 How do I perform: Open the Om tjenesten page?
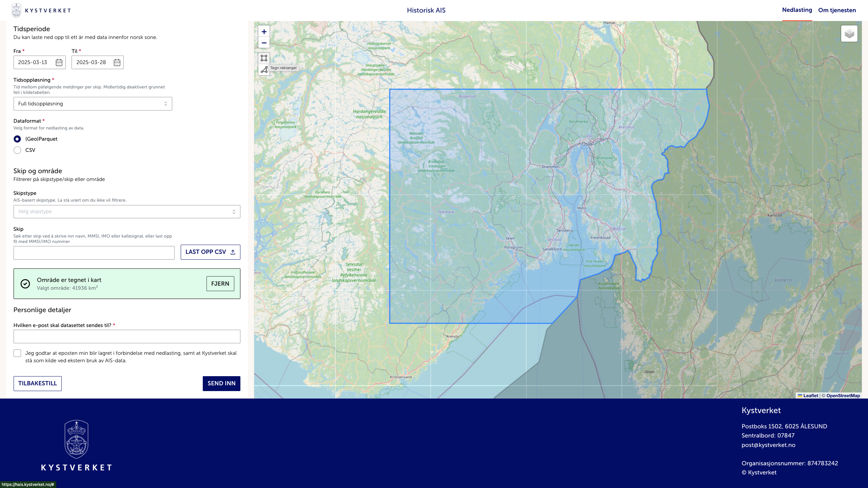click(x=837, y=10)
